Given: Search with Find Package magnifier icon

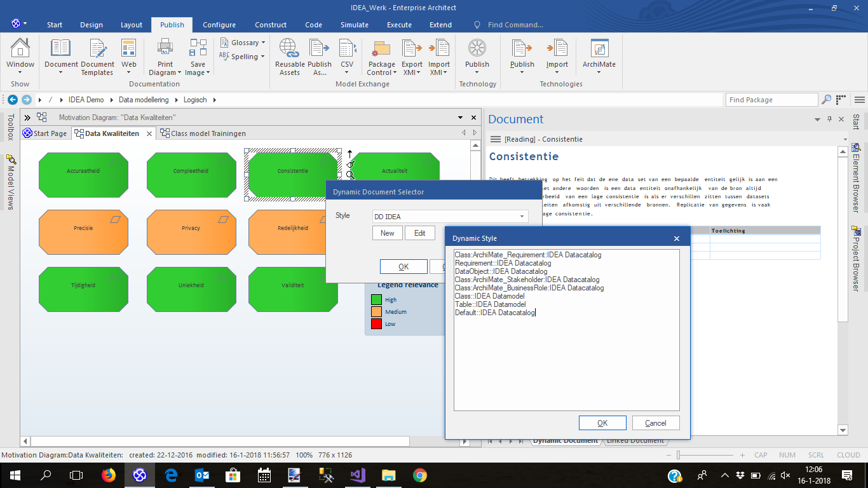Looking at the screenshot, I should [826, 100].
